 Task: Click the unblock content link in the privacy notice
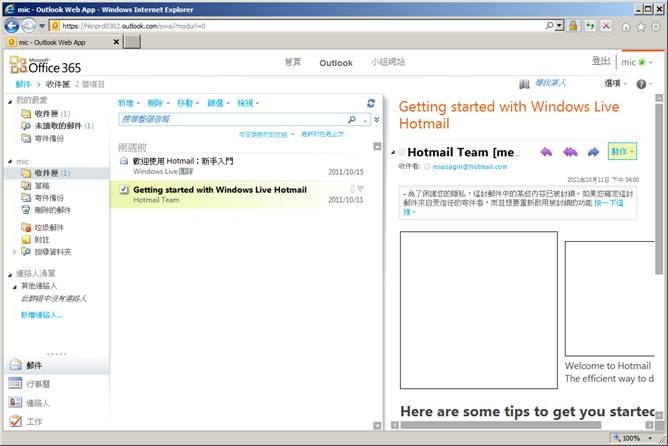click(x=608, y=203)
